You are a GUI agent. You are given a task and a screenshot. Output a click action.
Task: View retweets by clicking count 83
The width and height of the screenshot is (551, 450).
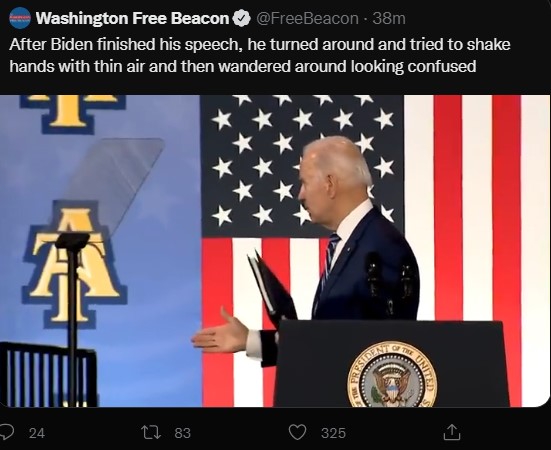pos(182,433)
